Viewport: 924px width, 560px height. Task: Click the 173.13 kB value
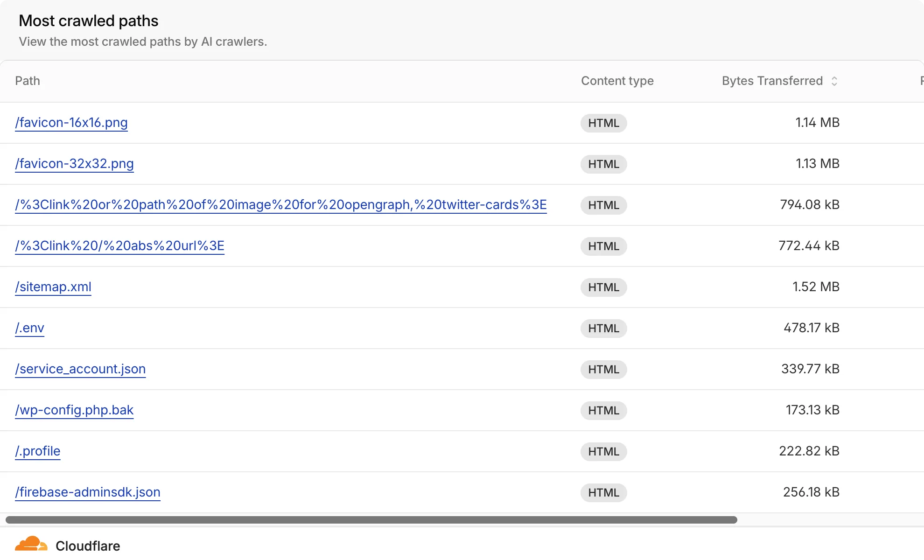click(x=812, y=410)
